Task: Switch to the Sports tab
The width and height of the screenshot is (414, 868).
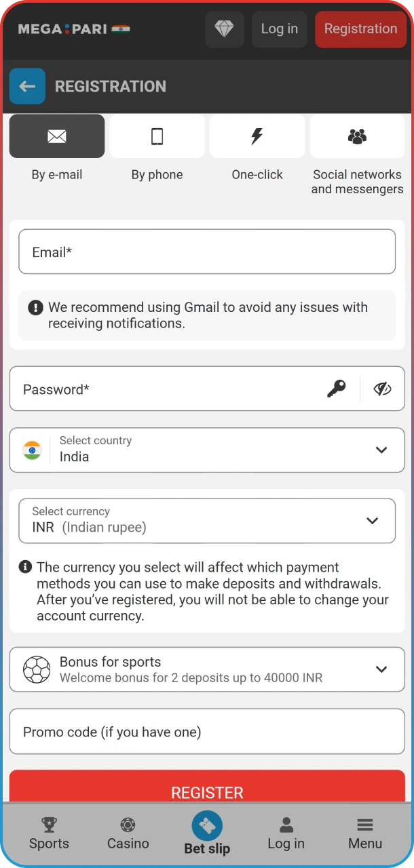Action: click(x=49, y=833)
